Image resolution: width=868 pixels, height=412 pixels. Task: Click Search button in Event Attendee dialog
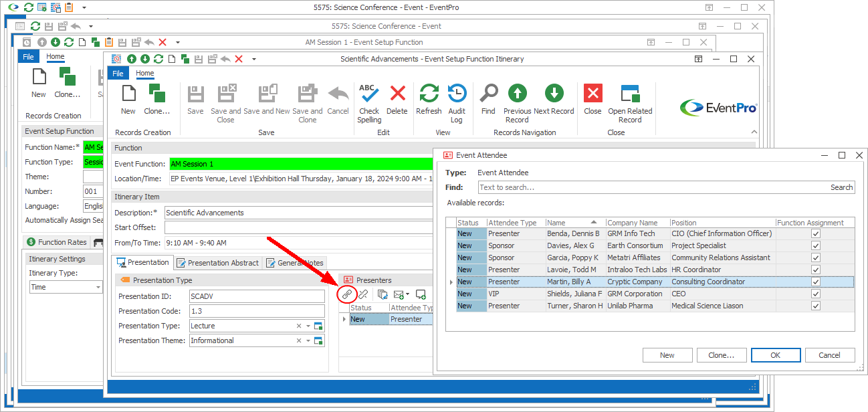tap(841, 187)
